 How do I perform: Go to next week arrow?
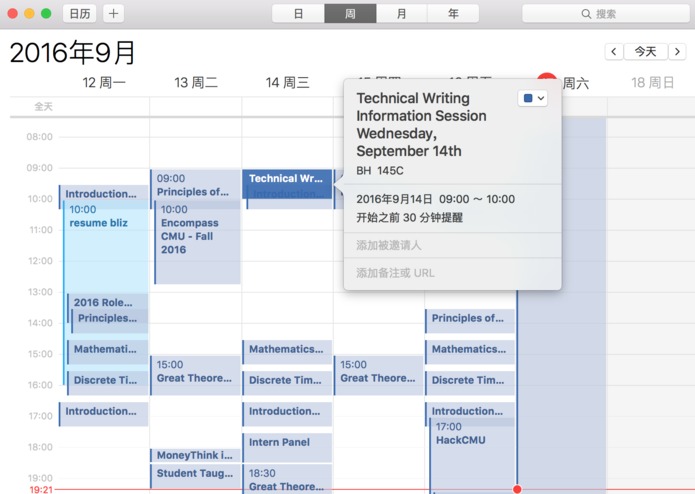pos(677,52)
